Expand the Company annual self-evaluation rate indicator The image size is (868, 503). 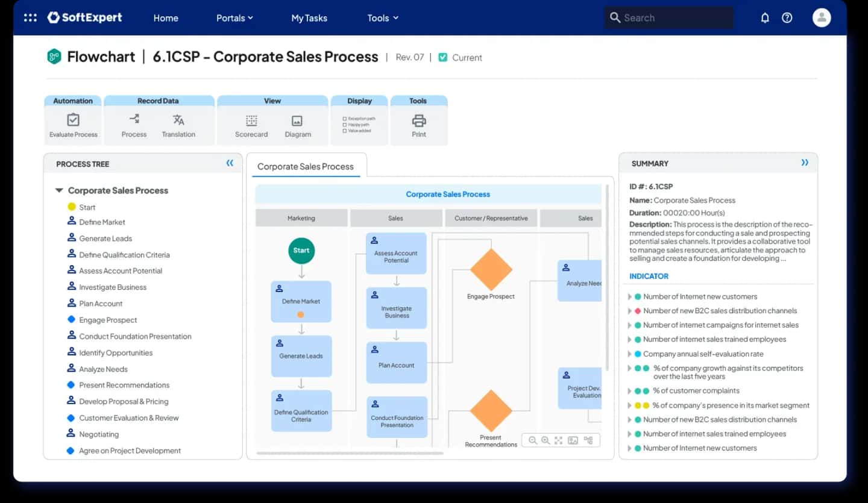[x=629, y=354]
